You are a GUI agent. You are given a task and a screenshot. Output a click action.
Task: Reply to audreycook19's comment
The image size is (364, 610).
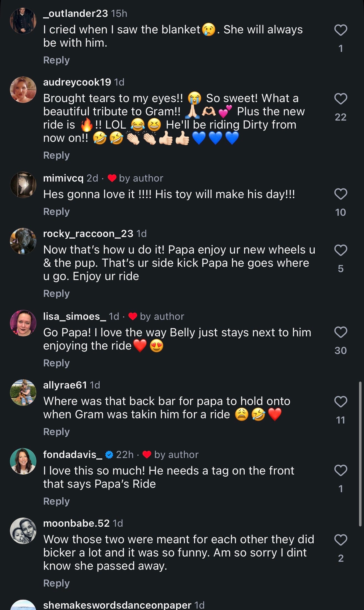click(56, 155)
